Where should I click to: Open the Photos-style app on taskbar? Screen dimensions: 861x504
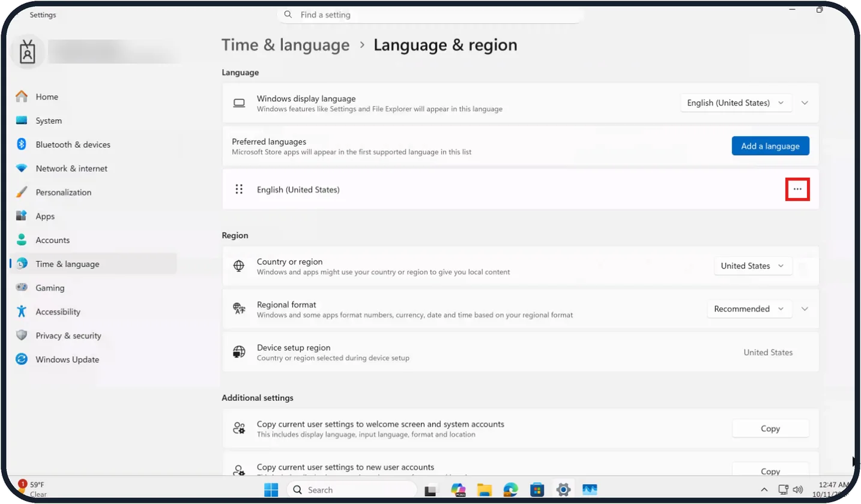[x=590, y=490]
